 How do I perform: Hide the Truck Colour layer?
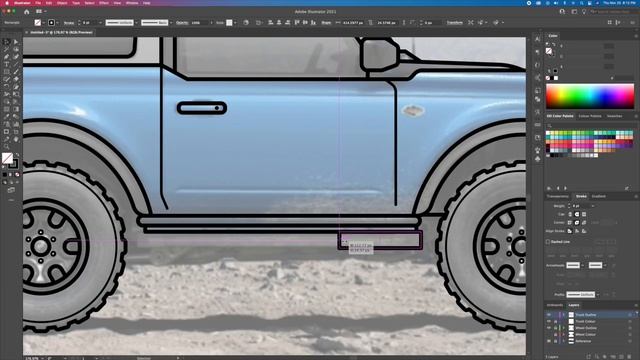click(549, 321)
